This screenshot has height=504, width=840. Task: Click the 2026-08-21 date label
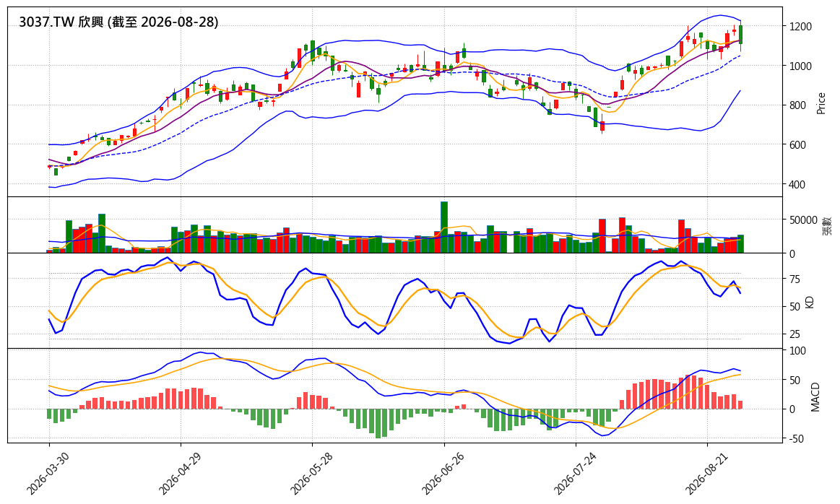pyautogui.click(x=706, y=474)
